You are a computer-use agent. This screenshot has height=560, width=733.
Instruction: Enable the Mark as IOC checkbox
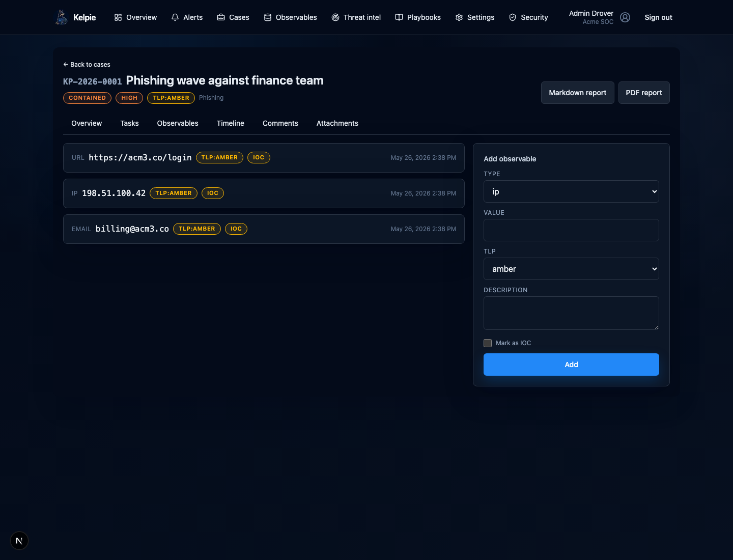(488, 343)
